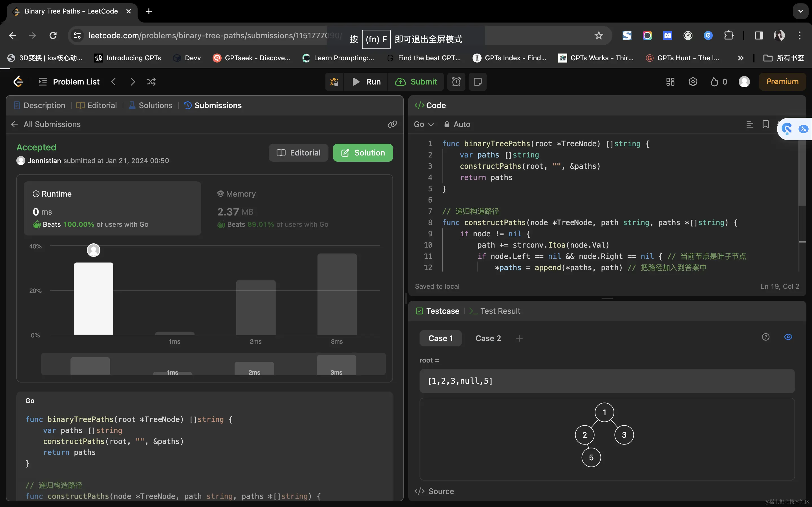
Task: Open the layout grid icon
Action: (x=670, y=82)
